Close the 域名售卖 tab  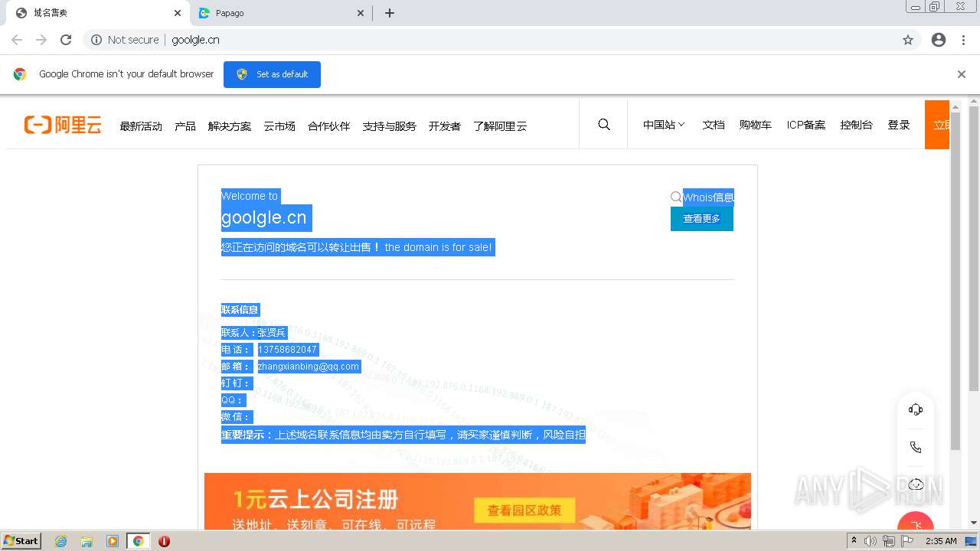point(178,13)
